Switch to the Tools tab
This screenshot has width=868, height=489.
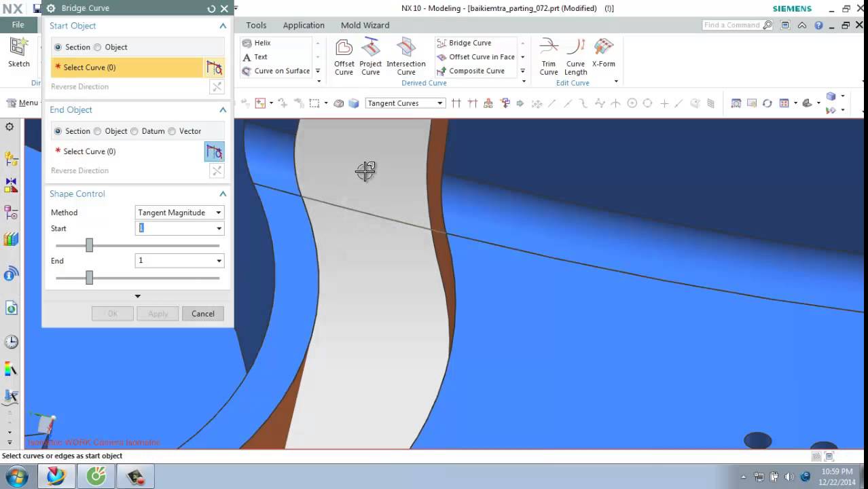tap(256, 25)
